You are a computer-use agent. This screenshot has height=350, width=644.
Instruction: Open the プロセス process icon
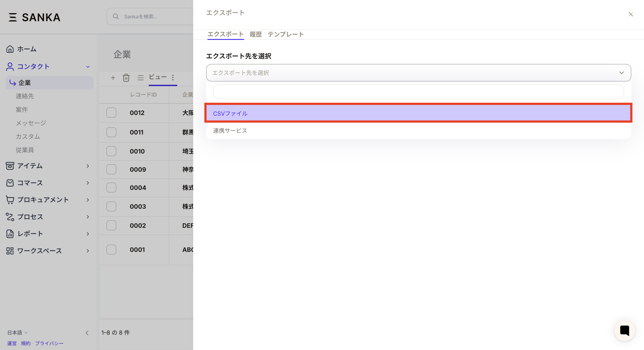click(x=10, y=217)
